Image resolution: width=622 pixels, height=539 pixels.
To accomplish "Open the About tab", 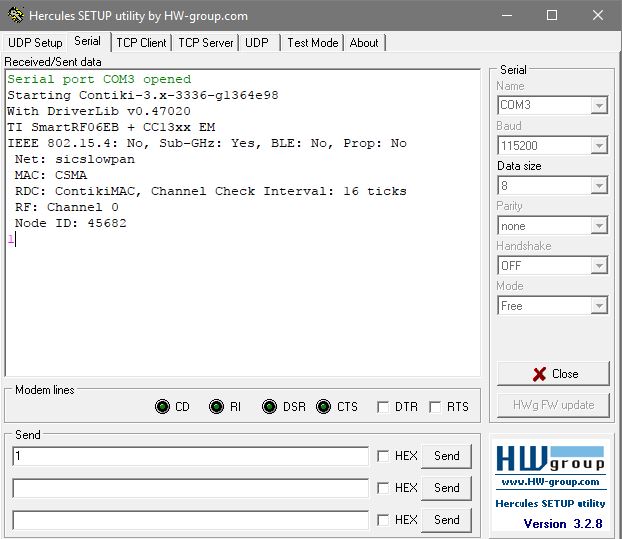I will click(x=364, y=43).
